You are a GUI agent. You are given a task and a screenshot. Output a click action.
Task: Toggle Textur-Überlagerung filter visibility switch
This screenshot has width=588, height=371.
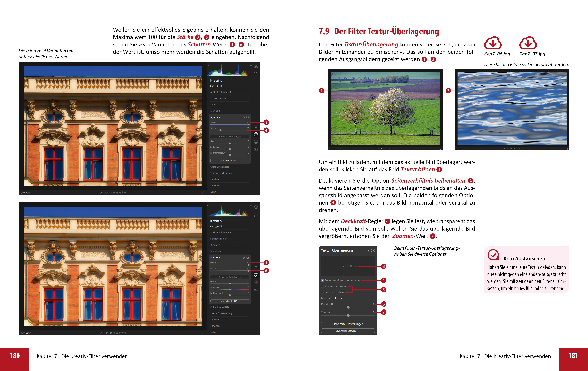point(373,250)
